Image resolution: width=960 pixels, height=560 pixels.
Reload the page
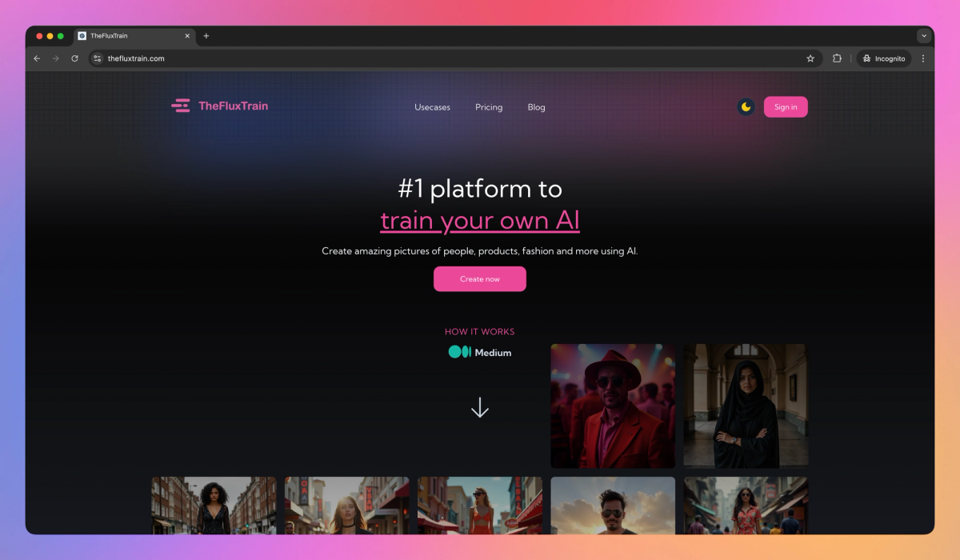74,58
